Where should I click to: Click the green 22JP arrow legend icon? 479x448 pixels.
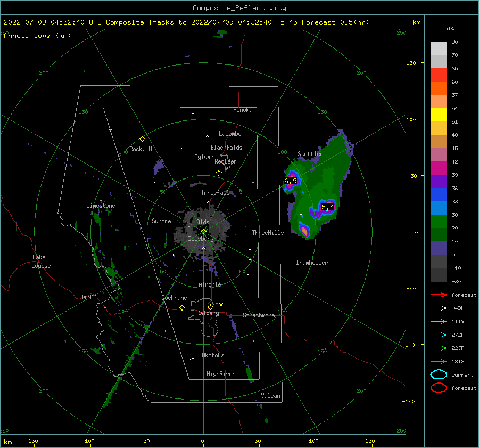pyautogui.click(x=439, y=348)
